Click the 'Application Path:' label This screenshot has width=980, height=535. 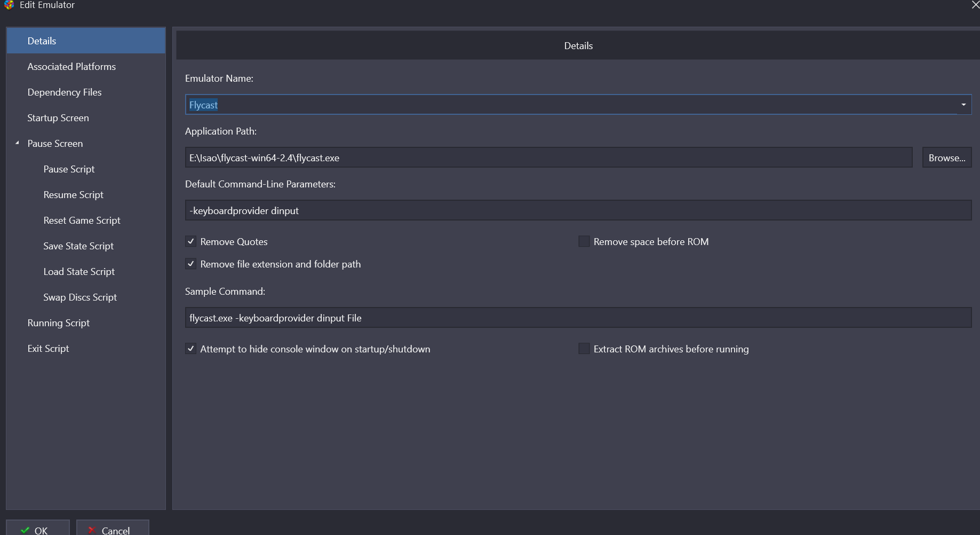(221, 131)
